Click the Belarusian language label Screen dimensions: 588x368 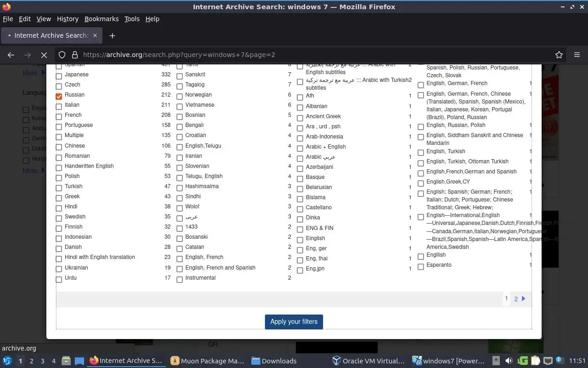[x=318, y=187]
